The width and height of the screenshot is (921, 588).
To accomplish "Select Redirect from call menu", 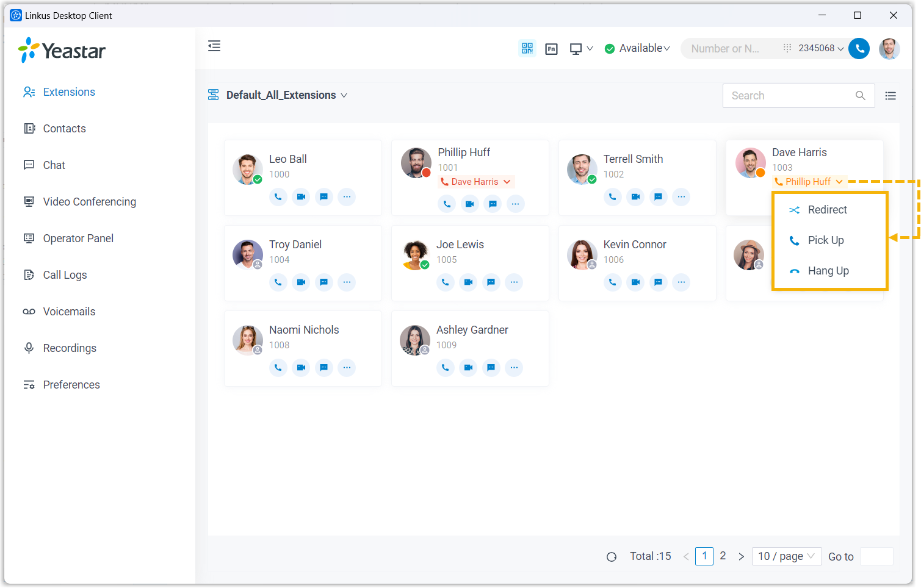I will tap(829, 210).
